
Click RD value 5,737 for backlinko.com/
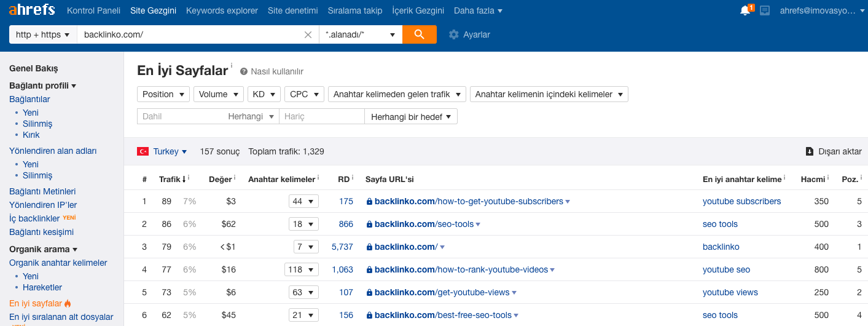pos(342,247)
